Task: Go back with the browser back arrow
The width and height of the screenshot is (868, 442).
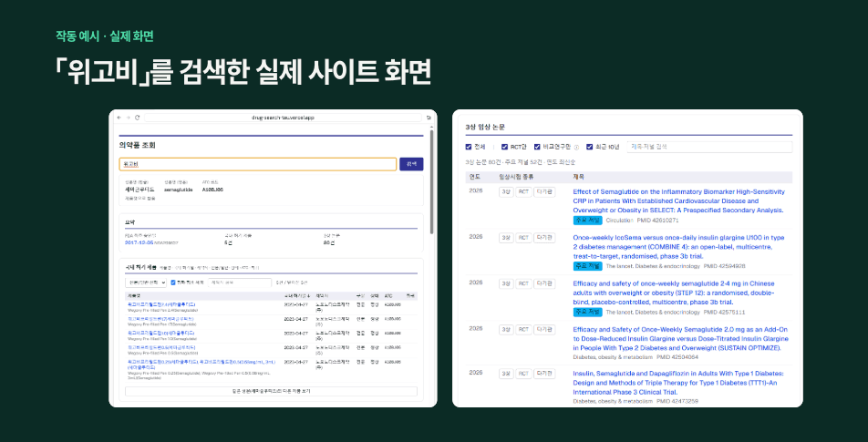Action: click(x=119, y=118)
